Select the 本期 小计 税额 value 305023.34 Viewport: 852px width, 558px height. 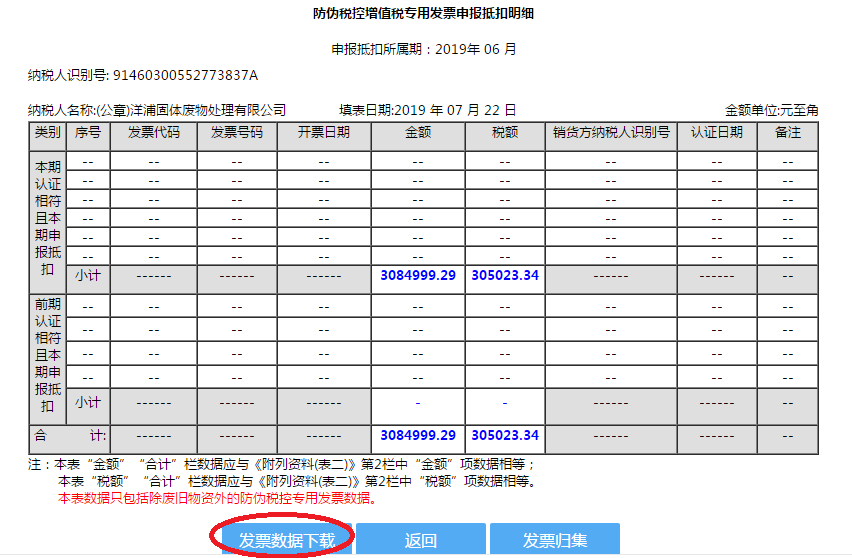[x=505, y=275]
